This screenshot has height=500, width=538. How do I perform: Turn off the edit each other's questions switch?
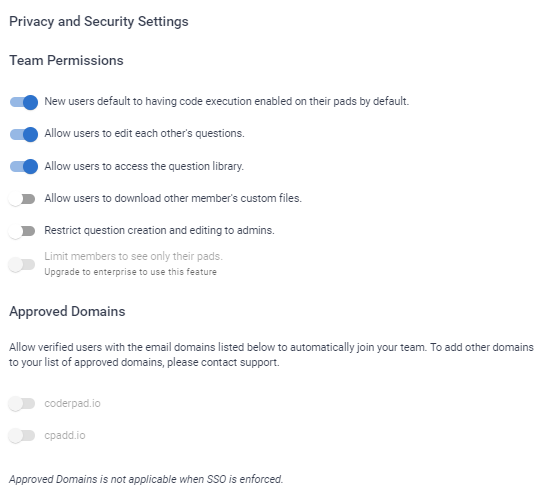[23, 134]
